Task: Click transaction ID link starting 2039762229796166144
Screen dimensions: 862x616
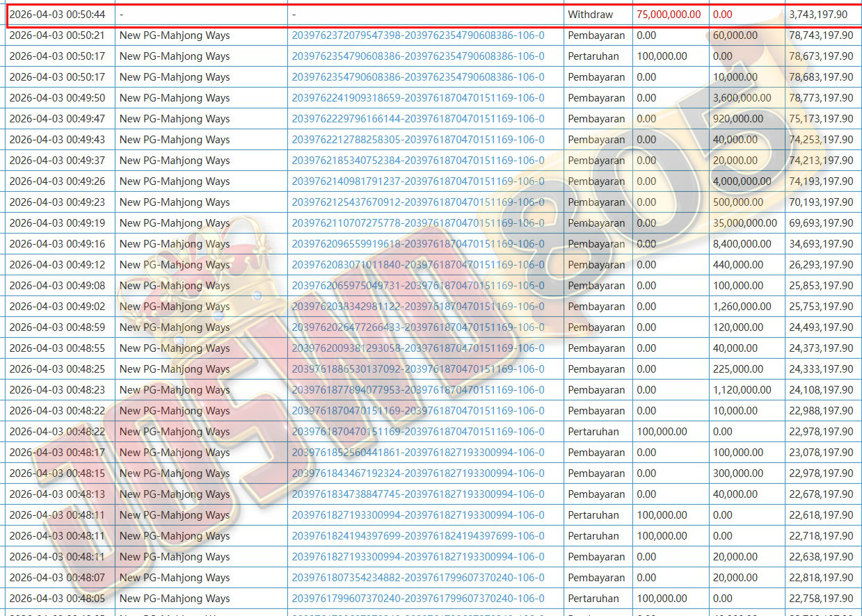Action: (418, 119)
